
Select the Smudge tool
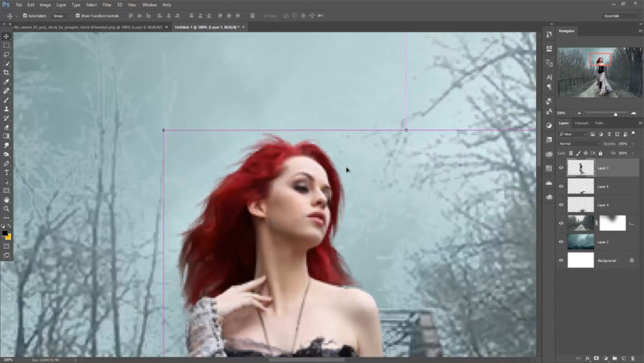6,145
